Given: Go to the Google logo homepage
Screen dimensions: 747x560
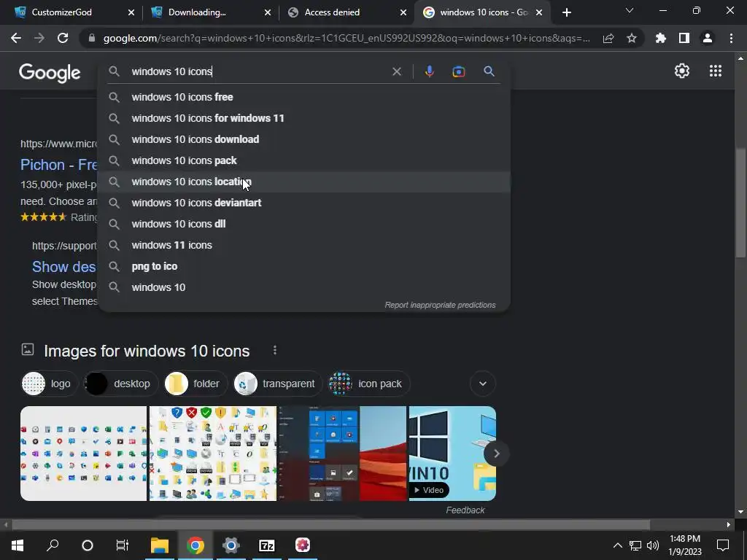Looking at the screenshot, I should [50, 73].
